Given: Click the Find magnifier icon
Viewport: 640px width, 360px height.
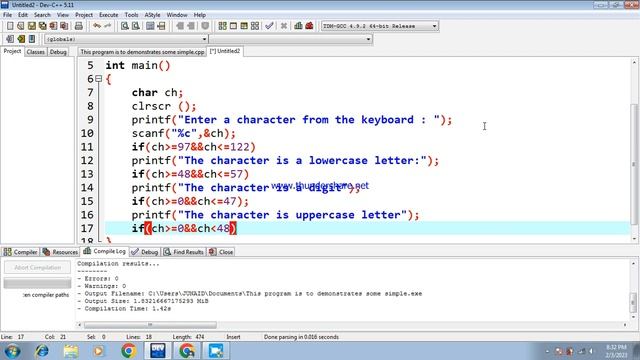Looking at the screenshot, I should (125, 26).
